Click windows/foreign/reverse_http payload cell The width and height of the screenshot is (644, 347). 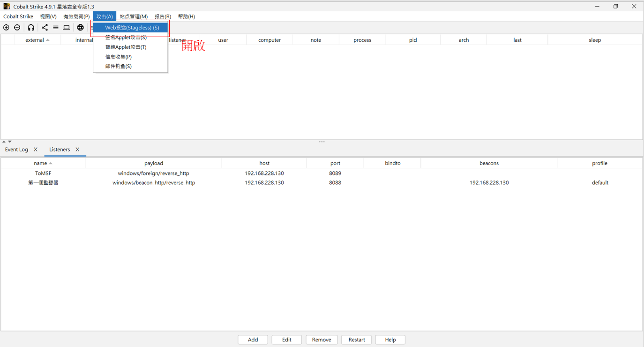tap(154, 173)
